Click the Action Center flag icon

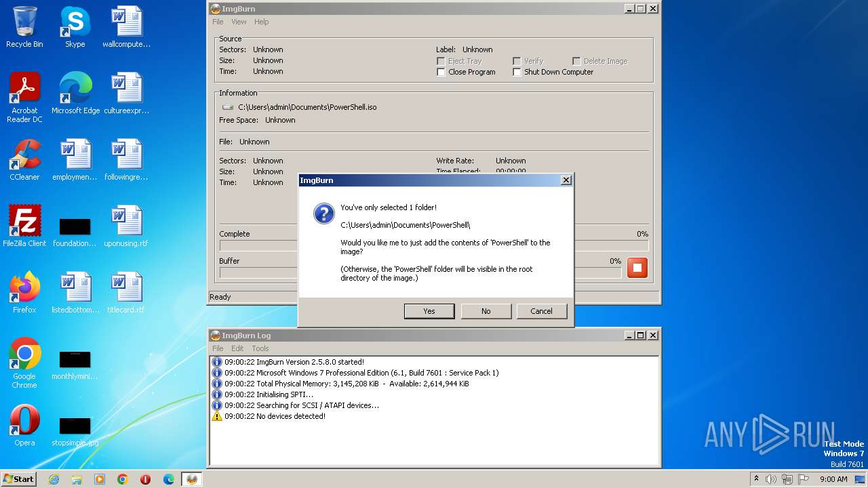click(804, 479)
